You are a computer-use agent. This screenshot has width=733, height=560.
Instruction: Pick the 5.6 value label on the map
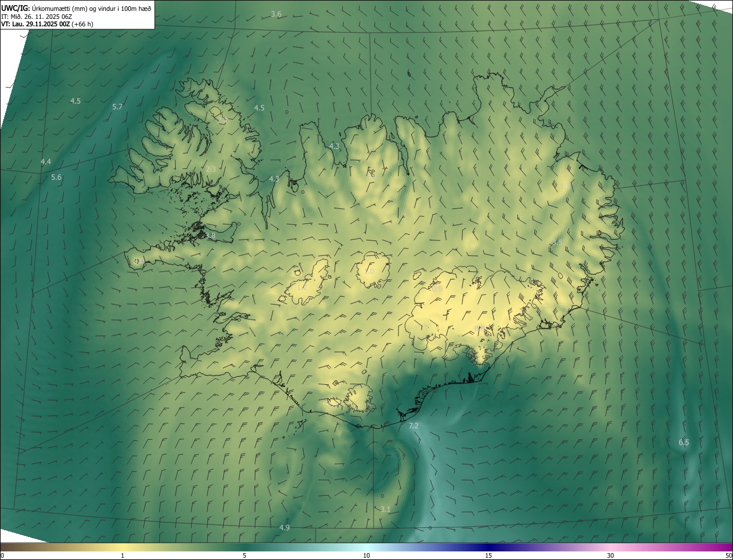[x=56, y=177]
